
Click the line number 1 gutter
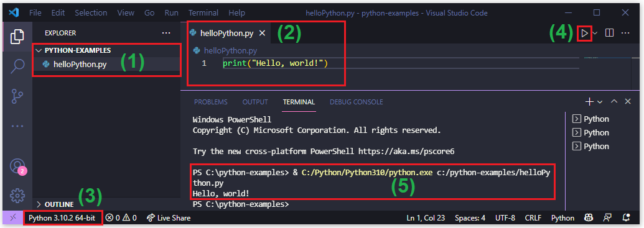coord(203,63)
